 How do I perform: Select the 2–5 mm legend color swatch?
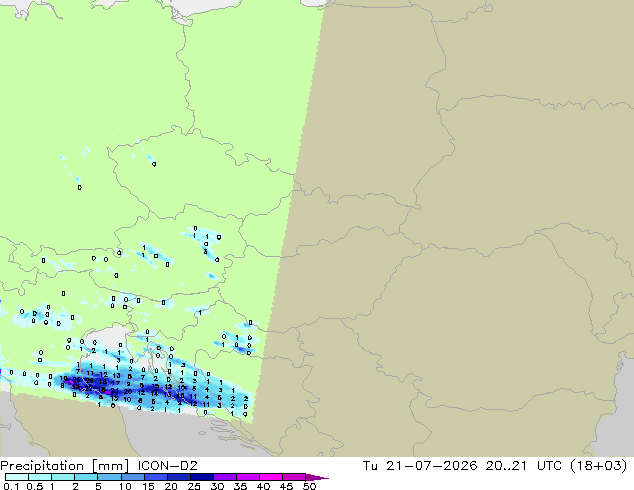click(86, 477)
